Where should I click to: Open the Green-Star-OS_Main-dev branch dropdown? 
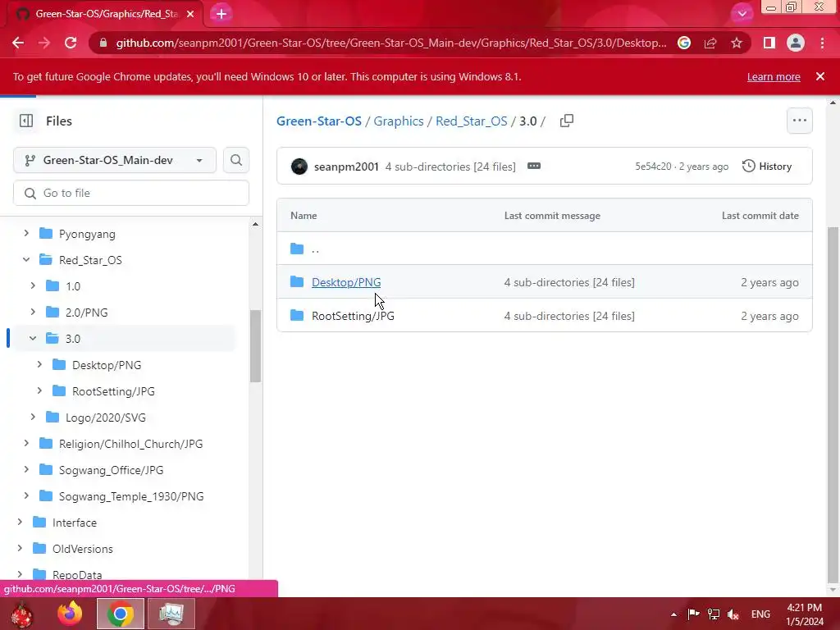pyautogui.click(x=115, y=160)
